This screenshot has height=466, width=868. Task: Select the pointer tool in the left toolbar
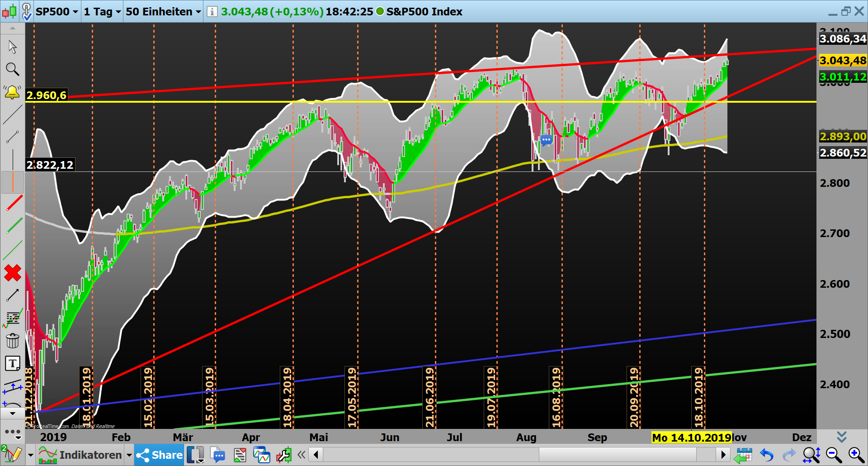pyautogui.click(x=12, y=47)
